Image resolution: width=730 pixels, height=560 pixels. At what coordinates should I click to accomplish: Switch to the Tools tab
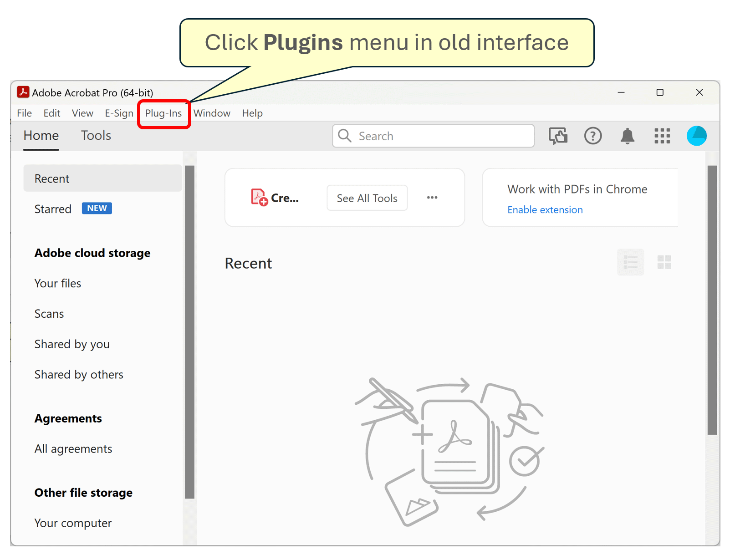[96, 135]
